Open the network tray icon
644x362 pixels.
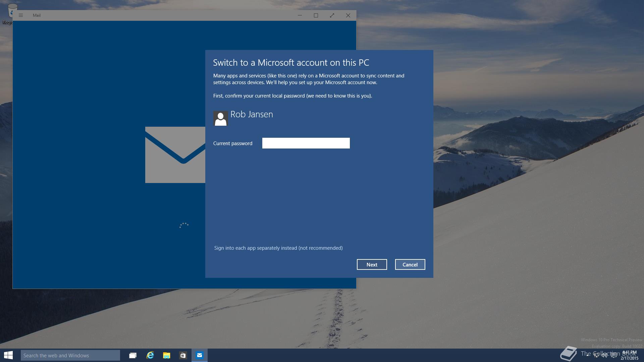click(596, 355)
